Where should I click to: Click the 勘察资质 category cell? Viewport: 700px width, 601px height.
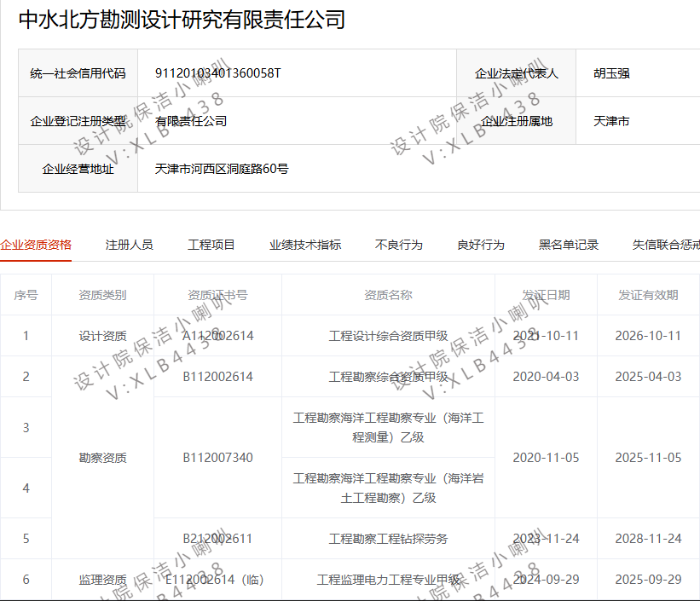pos(102,458)
